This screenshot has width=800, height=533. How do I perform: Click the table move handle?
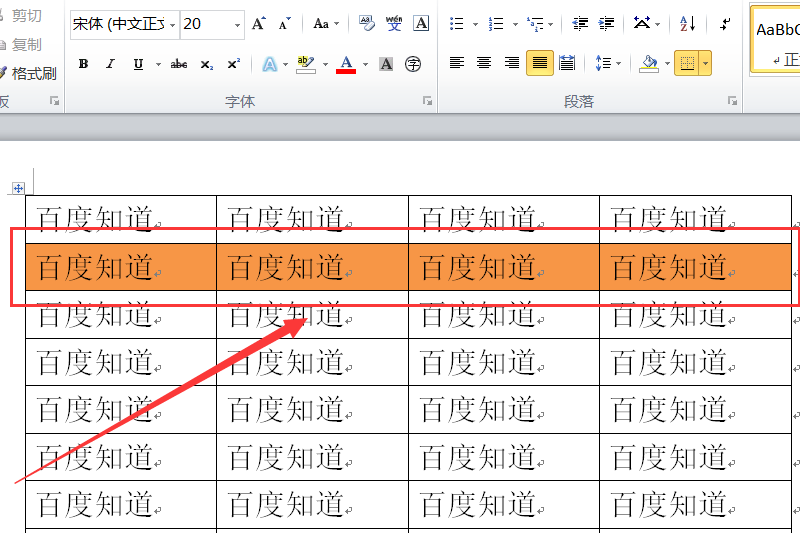pos(18,188)
